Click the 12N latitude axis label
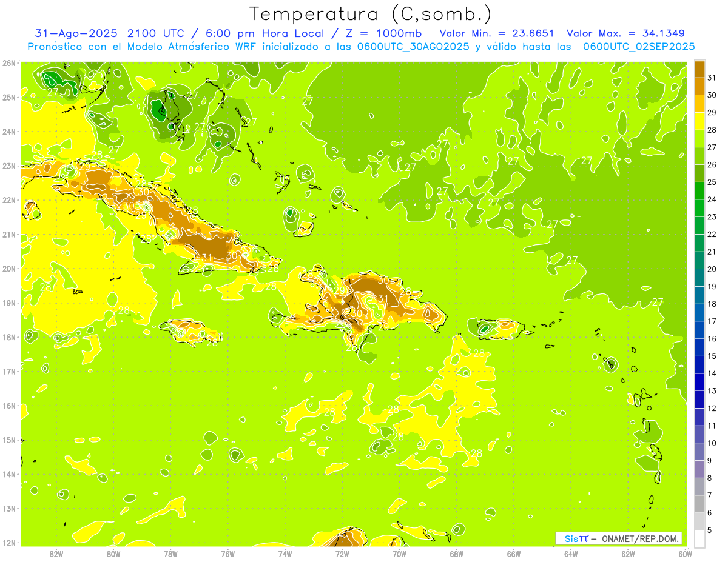This screenshot has width=728, height=562. pyautogui.click(x=8, y=543)
